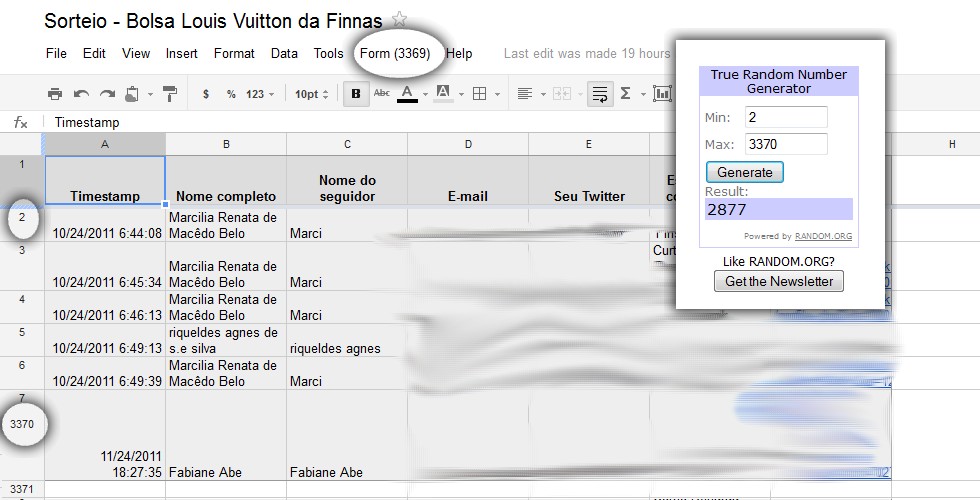Print the spreadsheet with the printer icon
980x500 pixels.
[55, 94]
